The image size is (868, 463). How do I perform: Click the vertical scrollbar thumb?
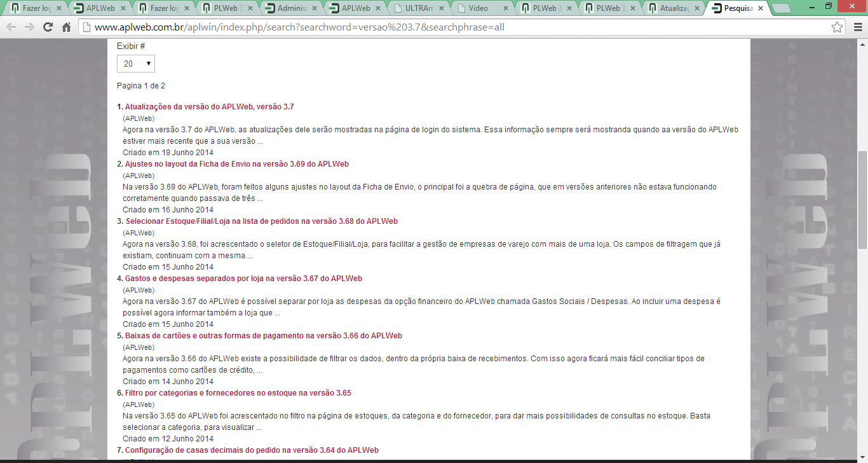tap(862, 200)
